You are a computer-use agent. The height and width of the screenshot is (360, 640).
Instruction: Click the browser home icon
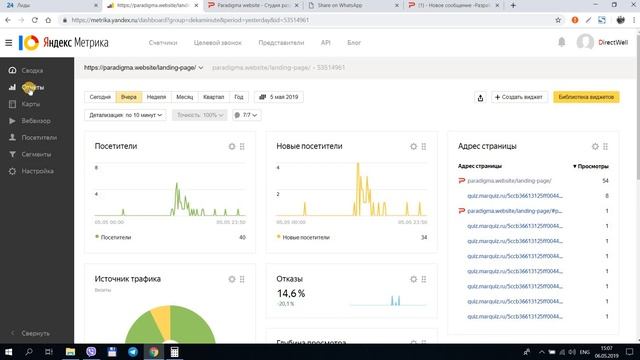[x=48, y=20]
